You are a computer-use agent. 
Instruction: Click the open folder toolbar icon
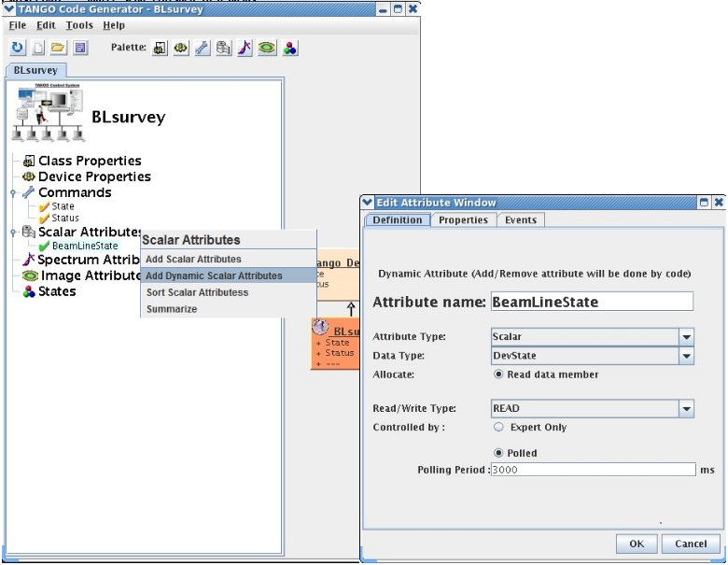click(x=58, y=48)
